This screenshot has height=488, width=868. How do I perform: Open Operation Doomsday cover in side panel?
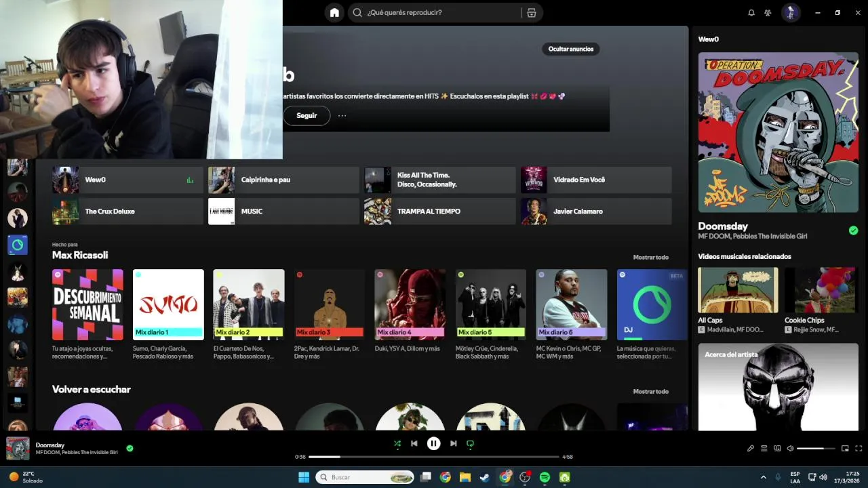pyautogui.click(x=778, y=133)
